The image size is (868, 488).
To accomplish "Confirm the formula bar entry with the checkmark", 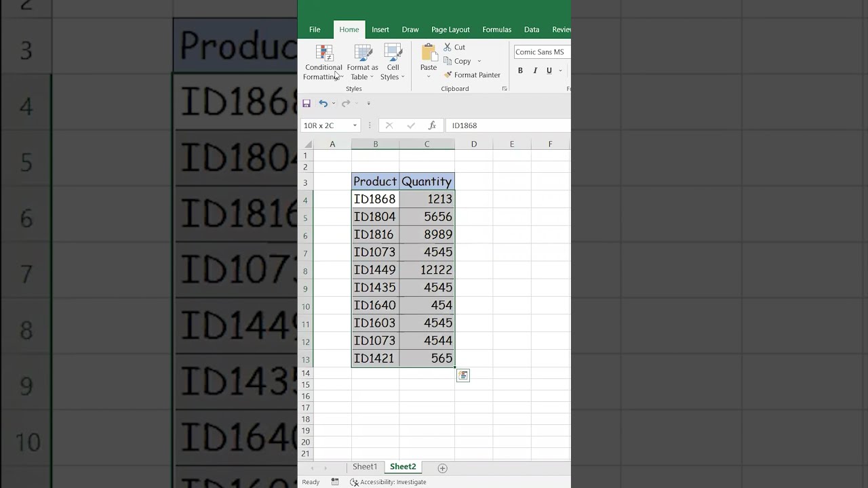I will (x=410, y=125).
